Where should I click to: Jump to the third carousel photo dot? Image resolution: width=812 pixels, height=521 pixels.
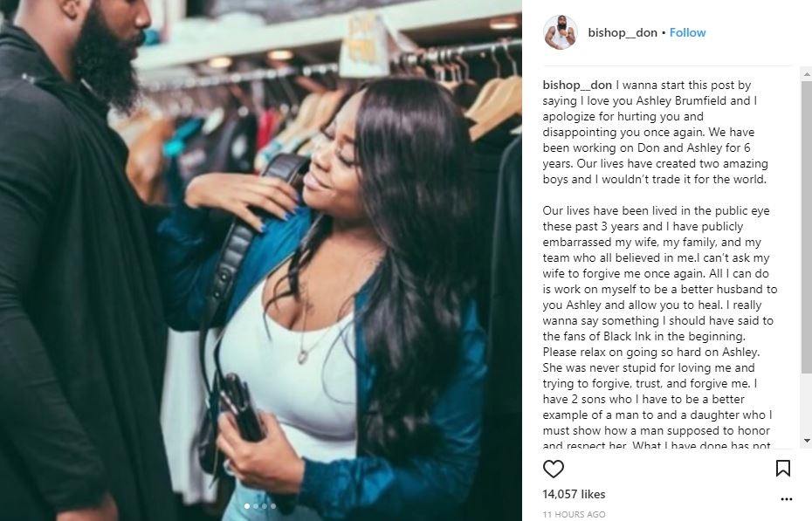265,506
